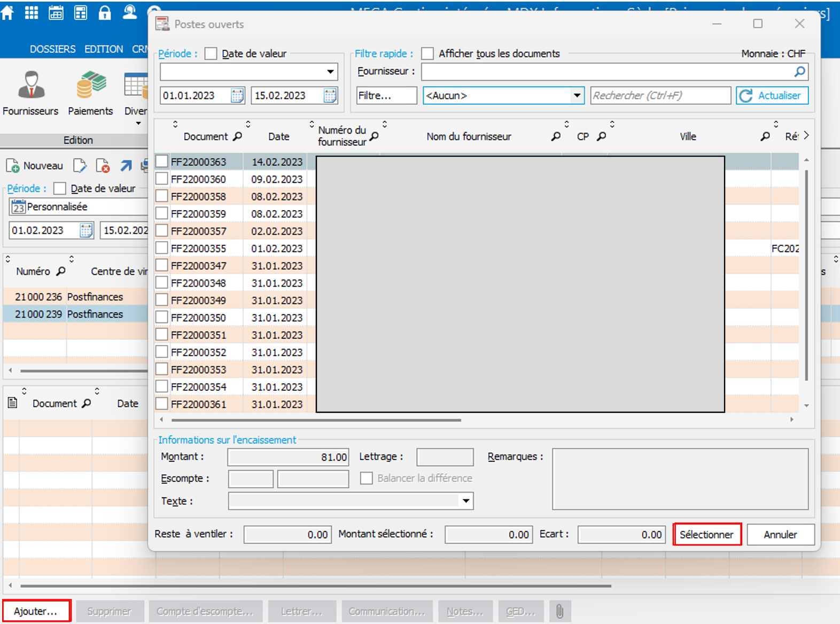Open the EDITION menu
The width and height of the screenshot is (840, 624).
tap(104, 49)
